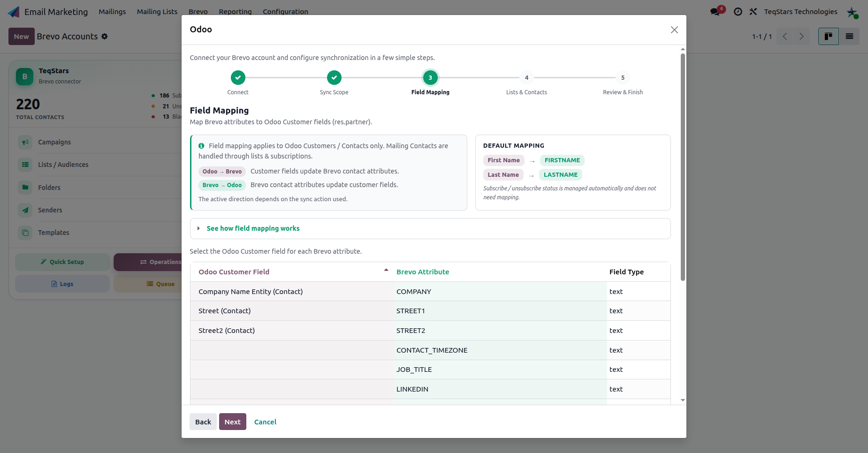This screenshot has width=868, height=453.
Task: Click the LASTNAME default mapping badge
Action: 561,175
